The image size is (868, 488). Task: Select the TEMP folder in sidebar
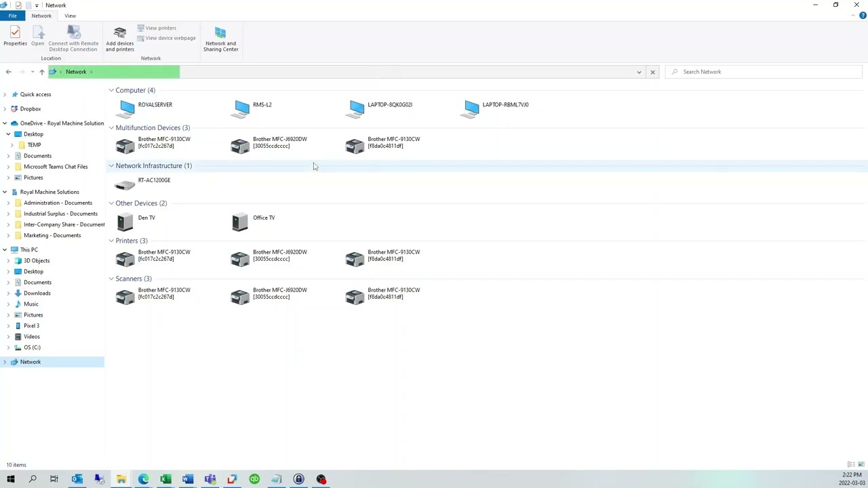pos(34,145)
